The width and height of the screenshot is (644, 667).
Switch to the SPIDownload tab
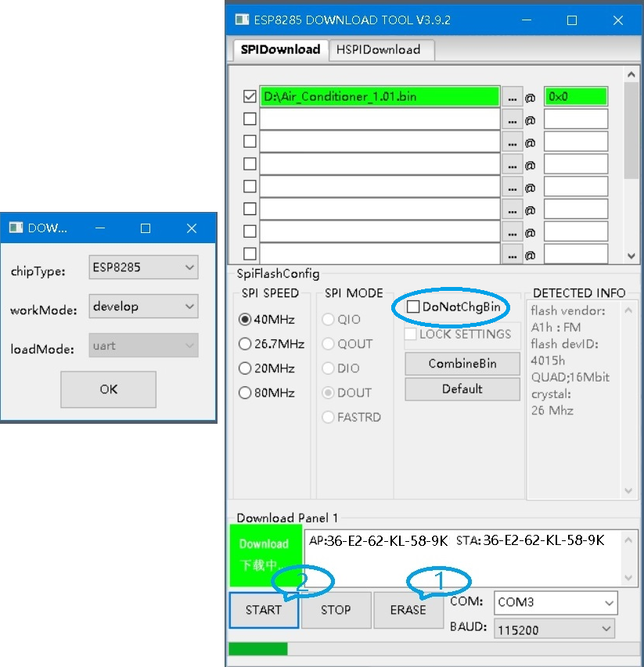(280, 50)
